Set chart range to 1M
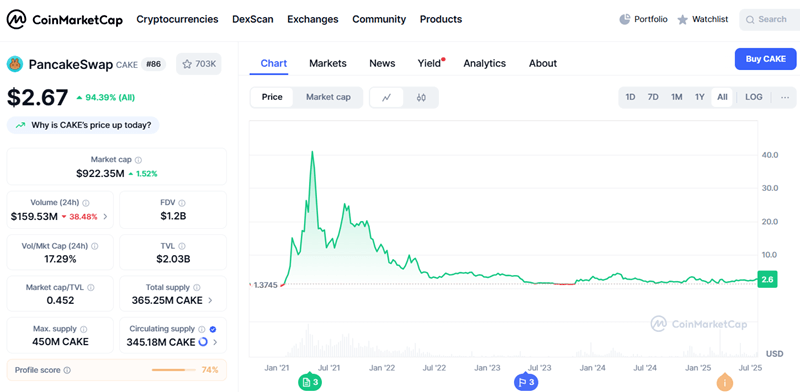Viewport: 800px width, 392px height. click(677, 97)
